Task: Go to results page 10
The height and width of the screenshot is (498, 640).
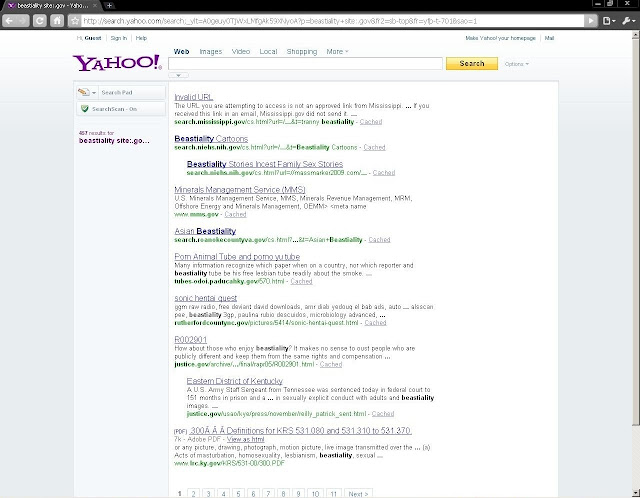Action: tap(315, 494)
